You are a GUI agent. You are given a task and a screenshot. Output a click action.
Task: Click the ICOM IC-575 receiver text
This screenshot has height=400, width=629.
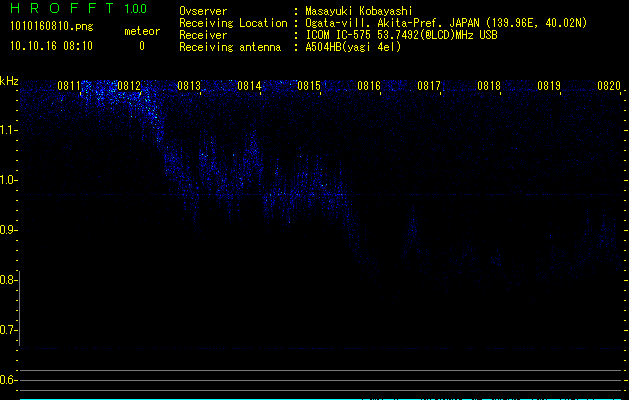(x=401, y=35)
